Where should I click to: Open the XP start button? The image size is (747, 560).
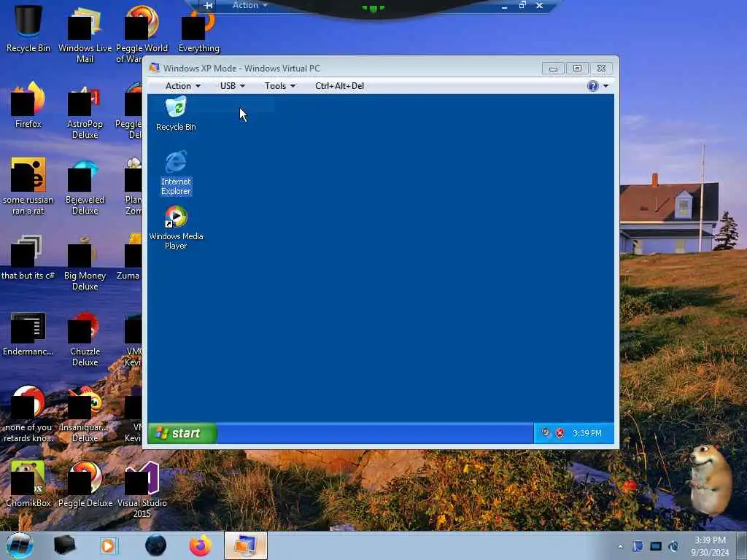point(182,433)
